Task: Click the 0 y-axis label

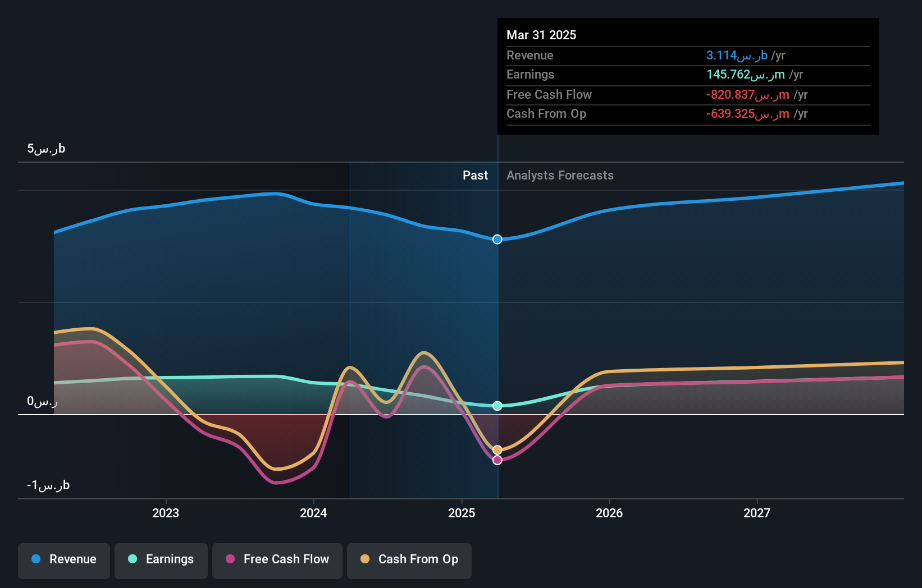Action: click(42, 401)
